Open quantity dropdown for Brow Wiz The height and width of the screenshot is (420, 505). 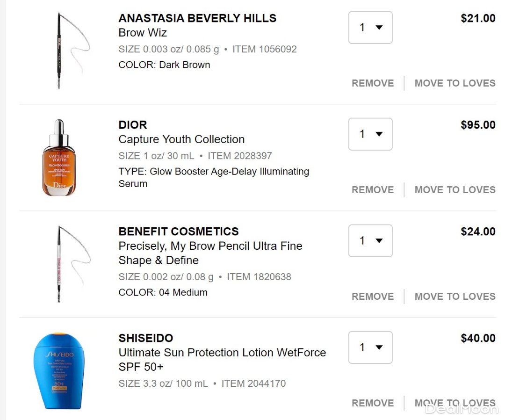[370, 28]
